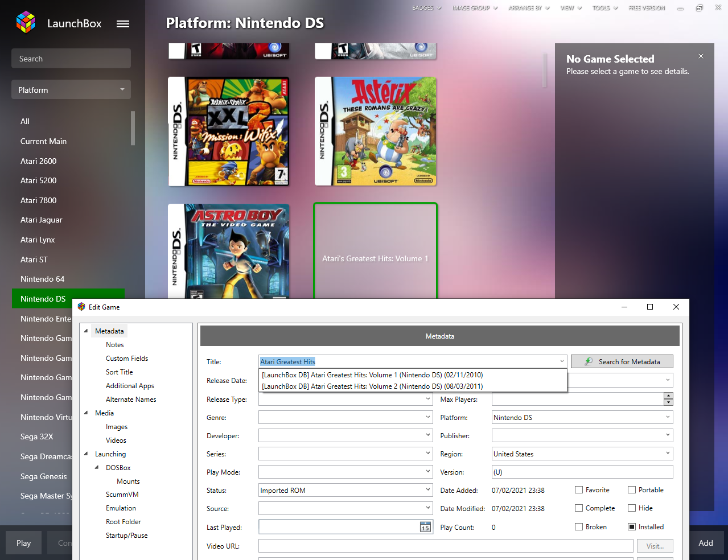Click the Video URL input field
728x560 pixels.
click(446, 546)
